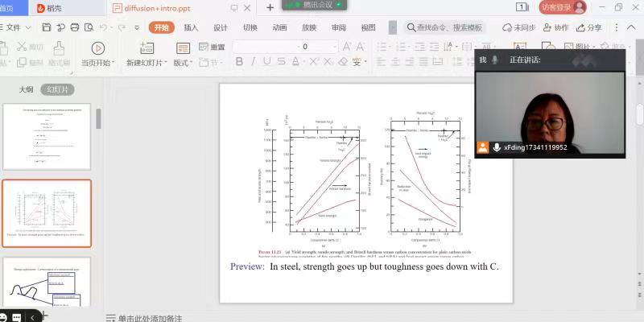Open the 审阅 ribbon tab
Screen dimensions: 644x322
tap(339, 27)
